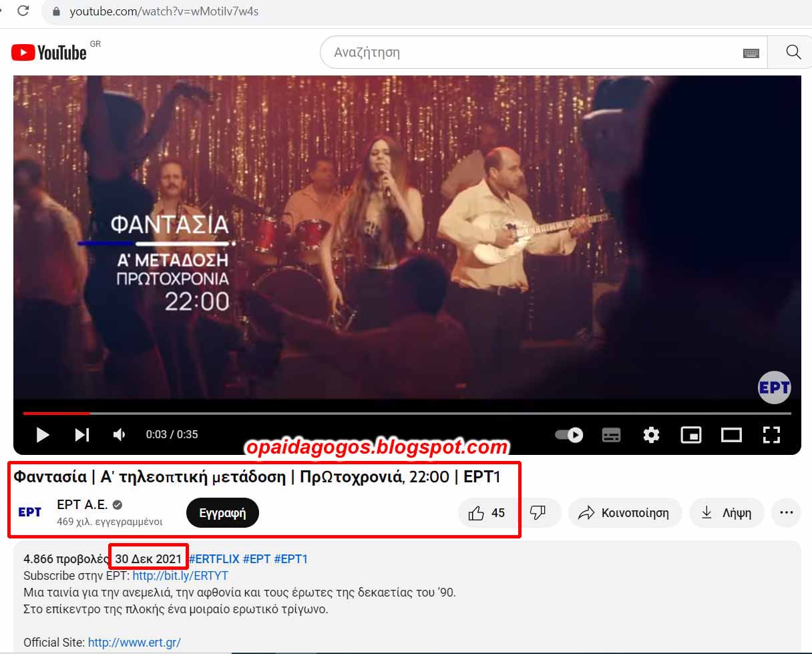Enable theater mode
Image resolution: width=812 pixels, height=654 pixels.
pyautogui.click(x=731, y=435)
